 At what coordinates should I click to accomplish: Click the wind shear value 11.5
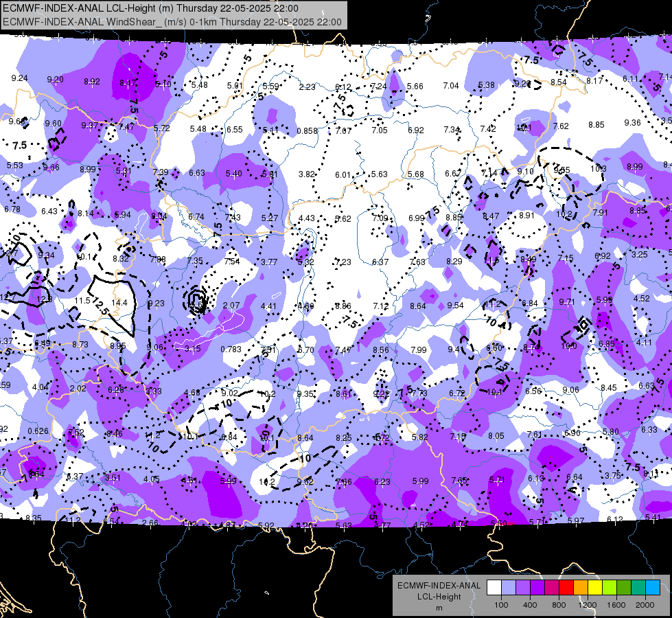82,301
